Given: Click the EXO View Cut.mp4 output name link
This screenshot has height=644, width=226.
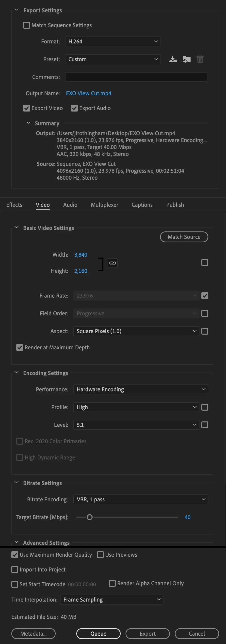Looking at the screenshot, I should (x=89, y=93).
